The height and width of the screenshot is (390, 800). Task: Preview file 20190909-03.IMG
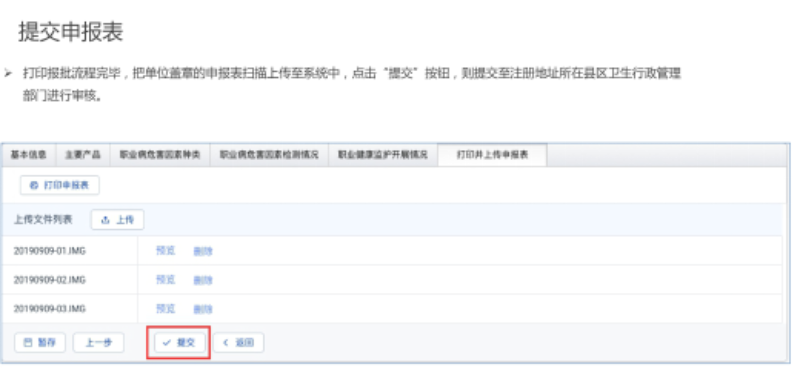click(165, 308)
